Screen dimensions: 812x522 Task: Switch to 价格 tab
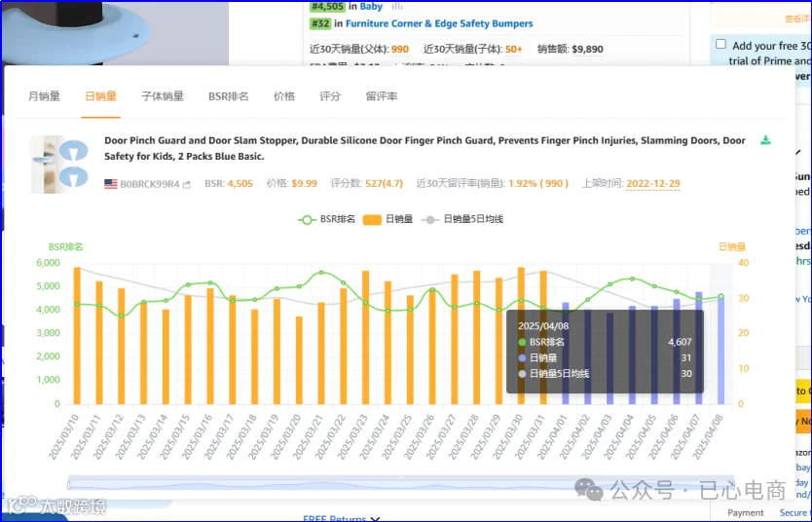[x=284, y=96]
